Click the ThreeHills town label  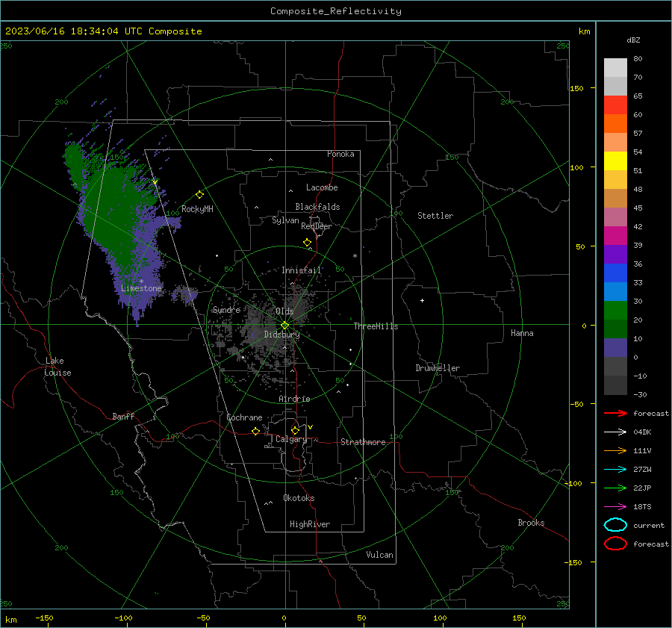(x=376, y=326)
